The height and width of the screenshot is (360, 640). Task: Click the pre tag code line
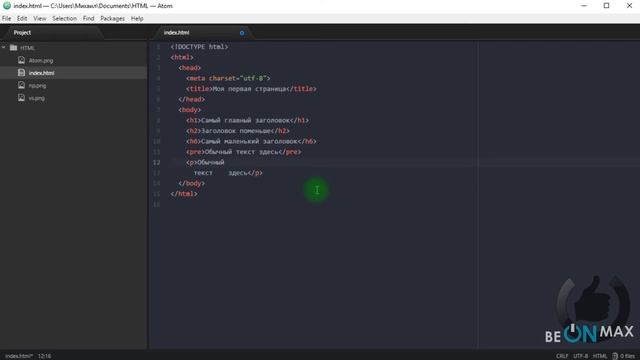coord(244,152)
